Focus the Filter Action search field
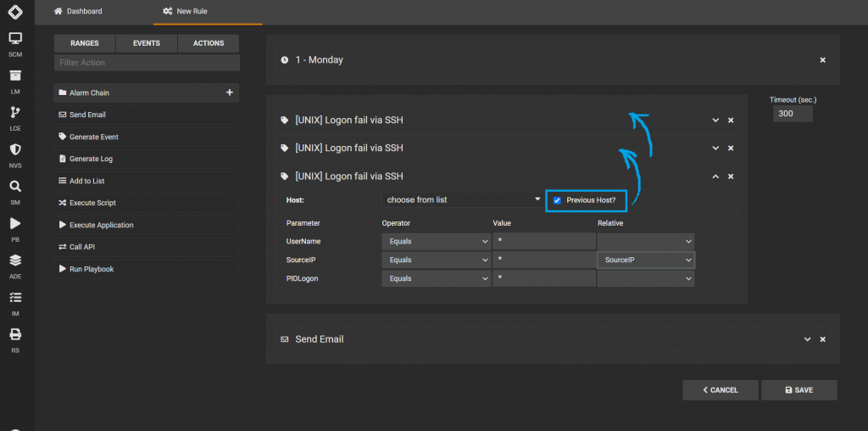This screenshot has width=868, height=431. pyautogui.click(x=147, y=63)
